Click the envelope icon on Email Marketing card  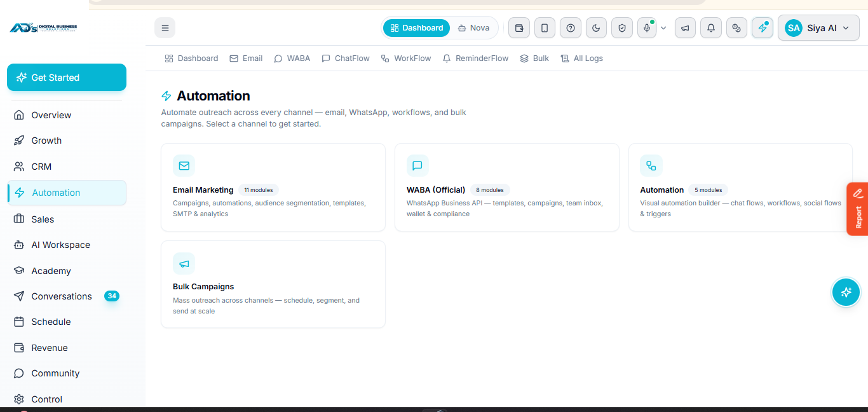[184, 166]
